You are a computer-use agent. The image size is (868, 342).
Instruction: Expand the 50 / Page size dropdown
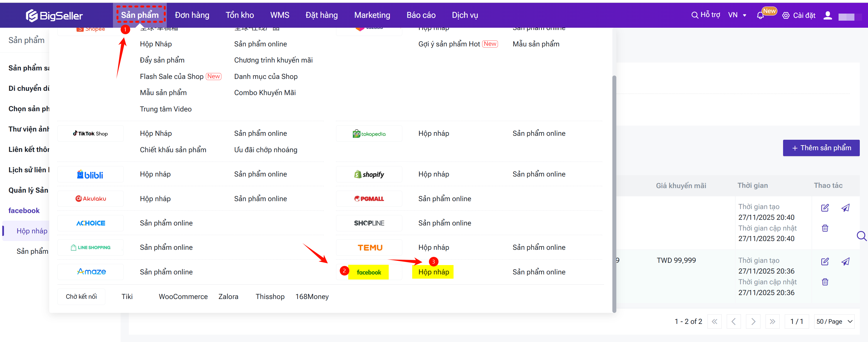coord(834,321)
